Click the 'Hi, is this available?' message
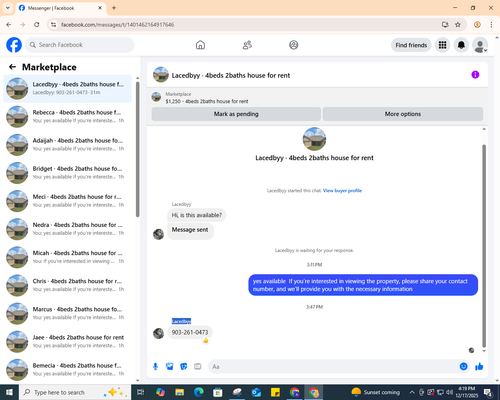The width and height of the screenshot is (500, 400). pos(197,215)
